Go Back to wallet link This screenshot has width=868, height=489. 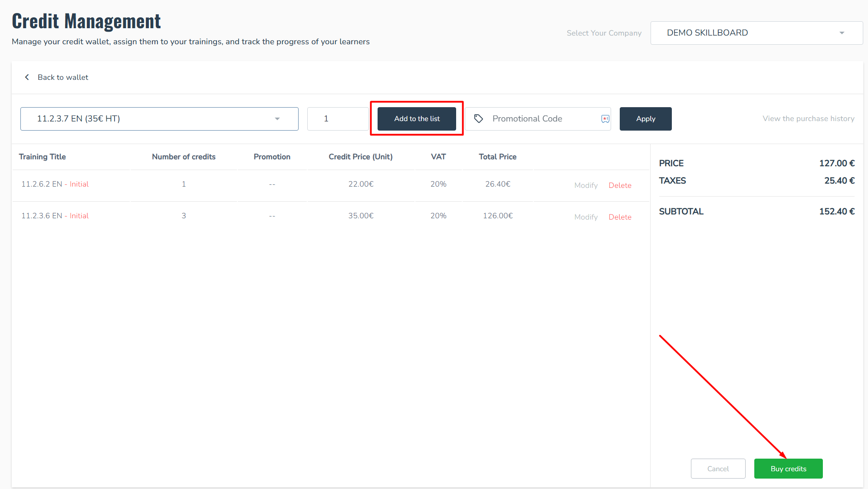point(63,77)
